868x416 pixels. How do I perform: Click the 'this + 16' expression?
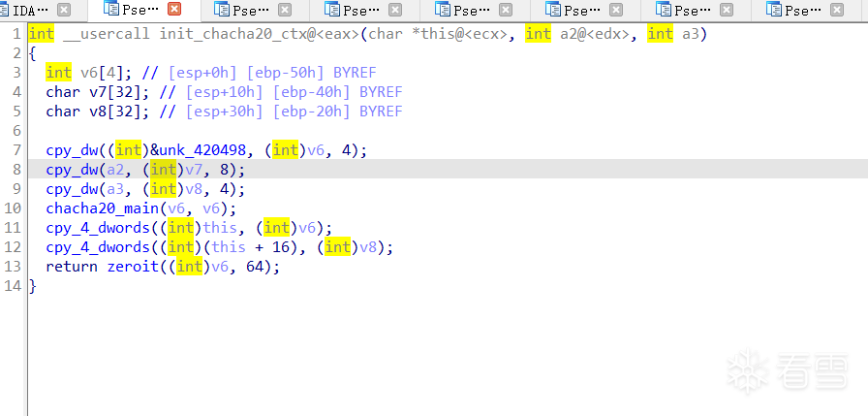(x=250, y=247)
